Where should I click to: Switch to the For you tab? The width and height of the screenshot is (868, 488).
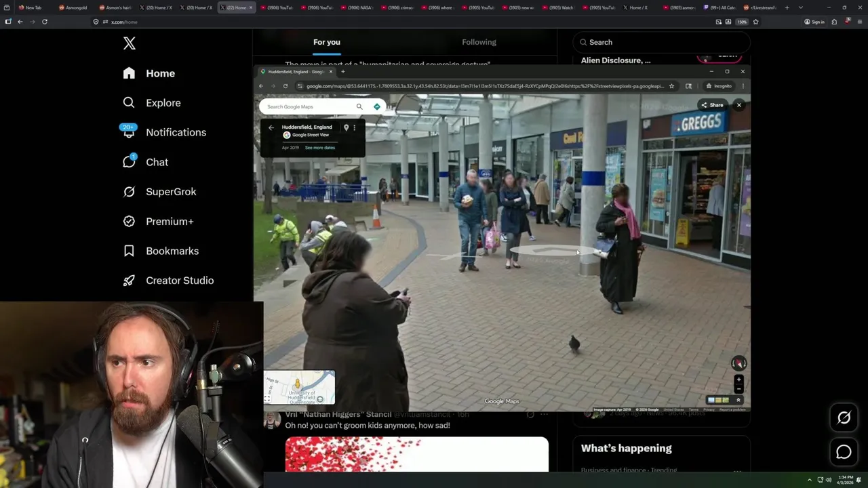click(x=327, y=42)
